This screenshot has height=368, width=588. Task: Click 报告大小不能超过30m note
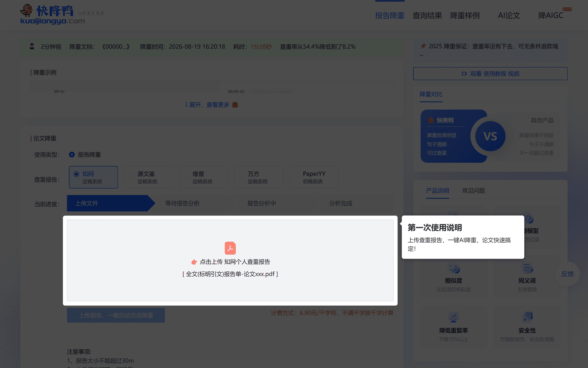[100, 361]
